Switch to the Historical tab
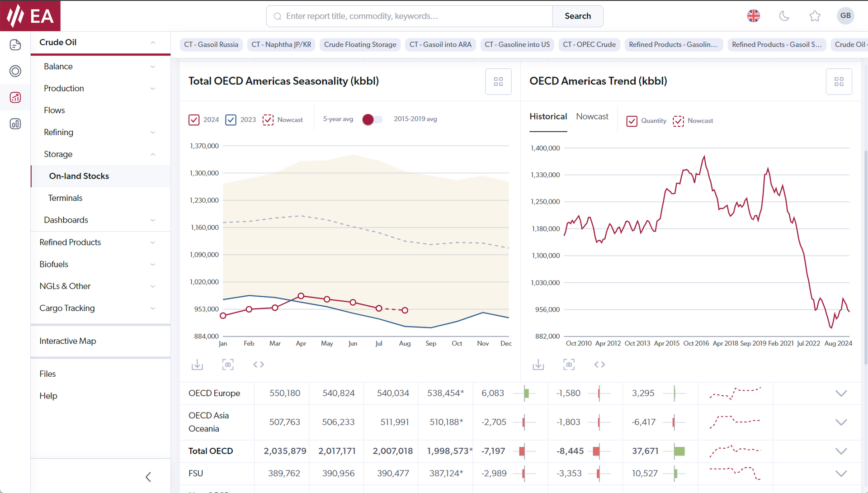 (548, 117)
